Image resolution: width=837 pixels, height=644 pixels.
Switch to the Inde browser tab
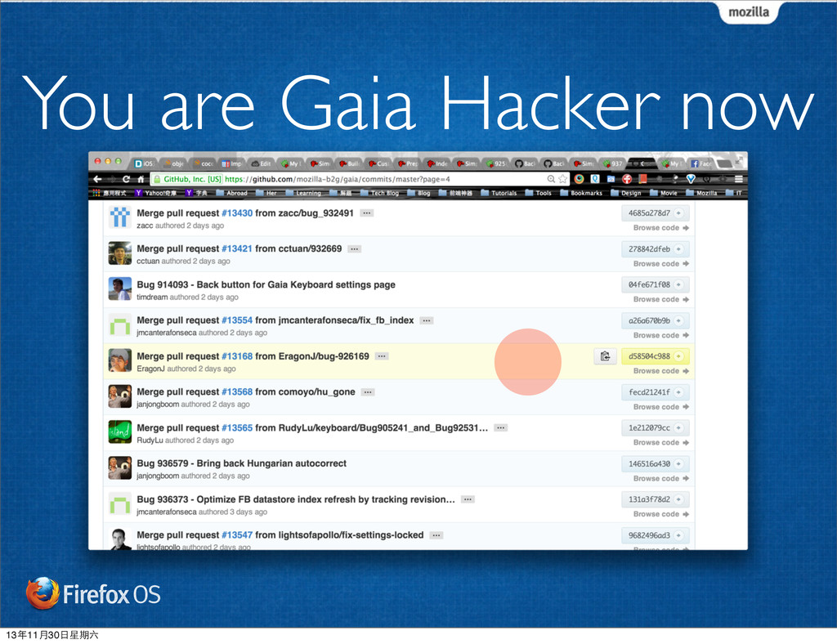437,163
